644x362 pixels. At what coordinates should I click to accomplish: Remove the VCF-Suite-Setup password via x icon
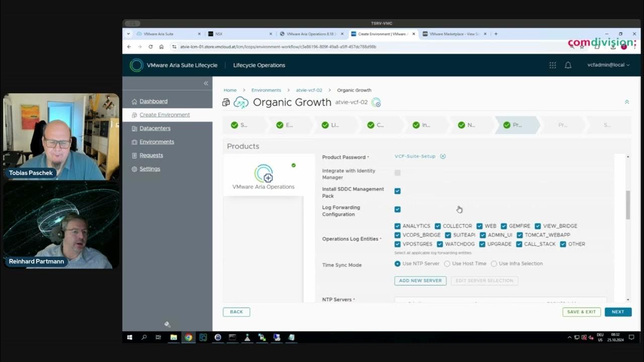point(443,156)
